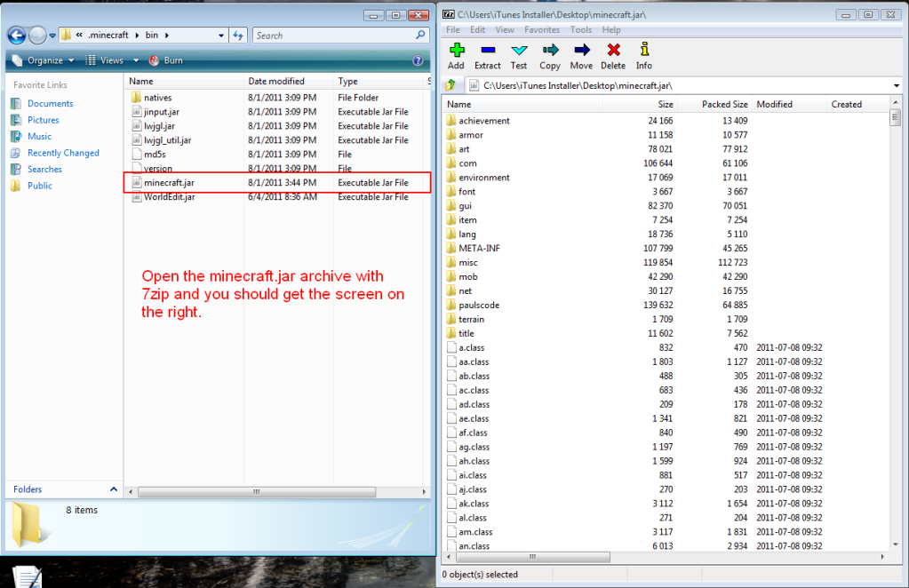909x588 pixels.
Task: Expand the 7-Zip path dropdown
Action: (x=897, y=86)
